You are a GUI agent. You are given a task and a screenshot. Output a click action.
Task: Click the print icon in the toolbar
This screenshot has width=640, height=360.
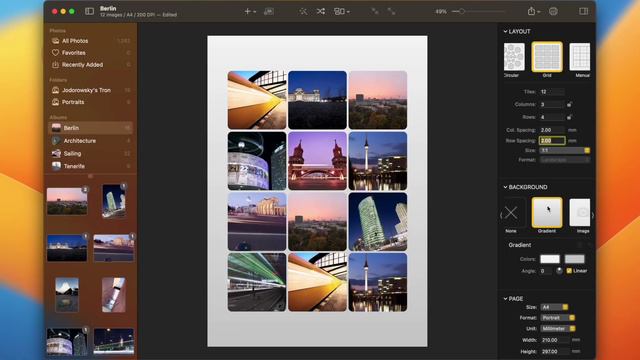coord(553,11)
